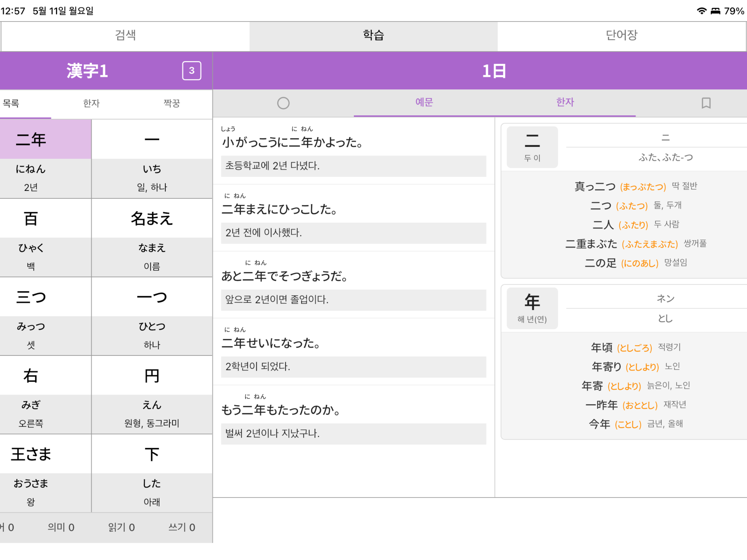Click the 年 kanji tile
The height and width of the screenshot is (560, 747).
(x=532, y=308)
